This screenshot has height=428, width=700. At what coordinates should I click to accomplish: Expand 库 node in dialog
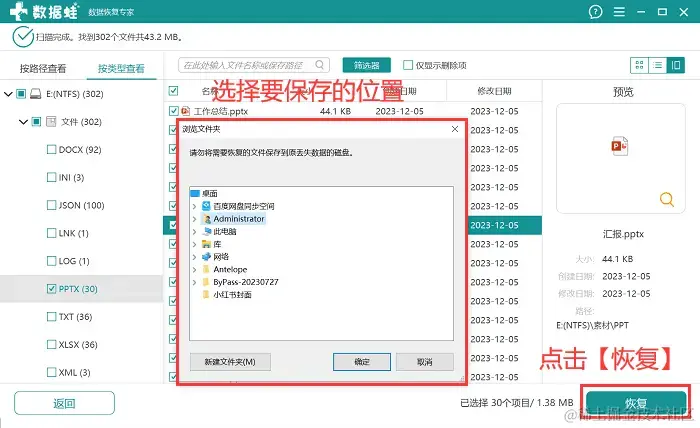coord(194,244)
